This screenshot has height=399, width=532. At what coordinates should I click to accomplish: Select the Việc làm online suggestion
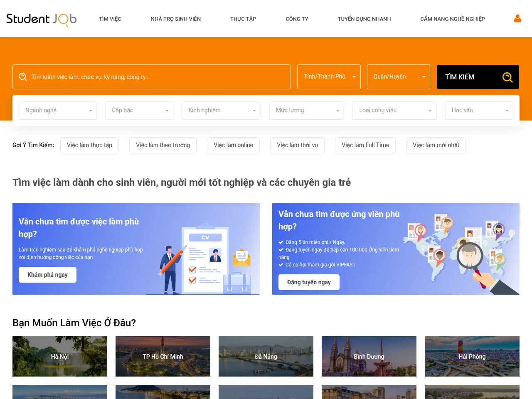tap(233, 145)
